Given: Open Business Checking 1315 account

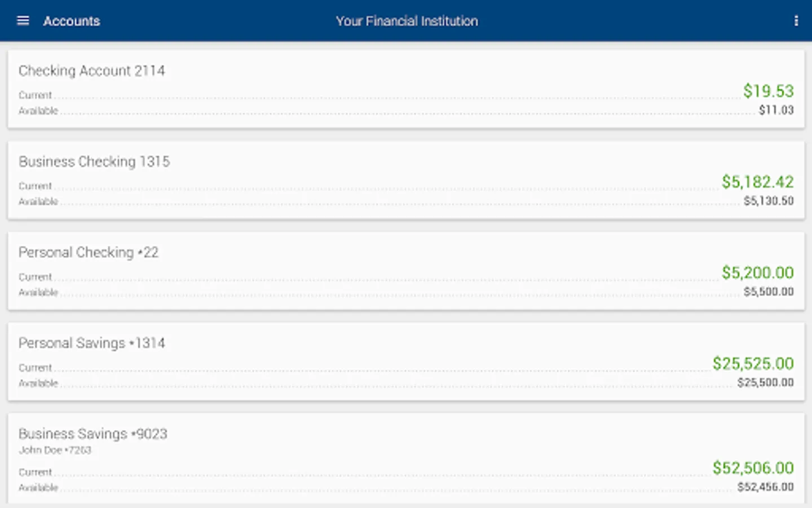Looking at the screenshot, I should [x=94, y=162].
